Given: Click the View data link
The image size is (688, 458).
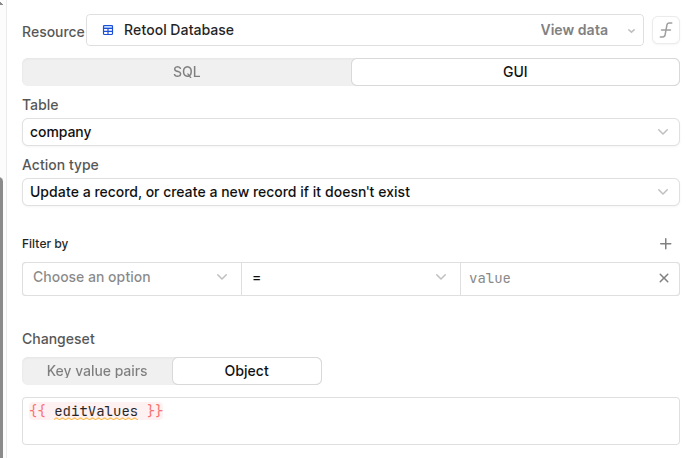Looking at the screenshot, I should (x=574, y=30).
